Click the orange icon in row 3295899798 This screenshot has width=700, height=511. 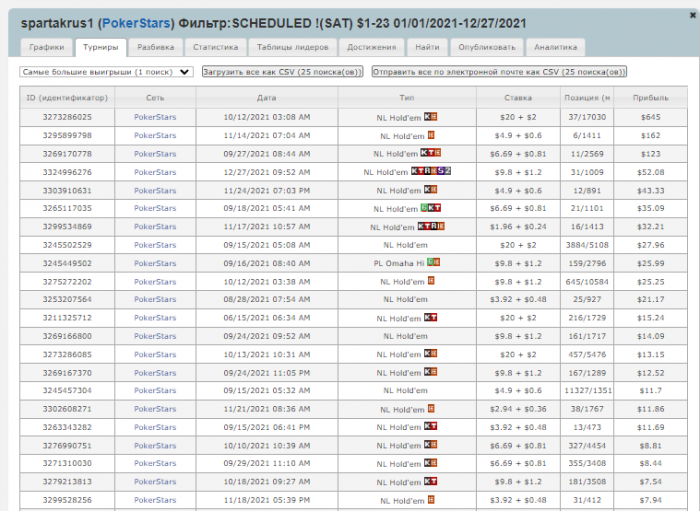tap(431, 135)
